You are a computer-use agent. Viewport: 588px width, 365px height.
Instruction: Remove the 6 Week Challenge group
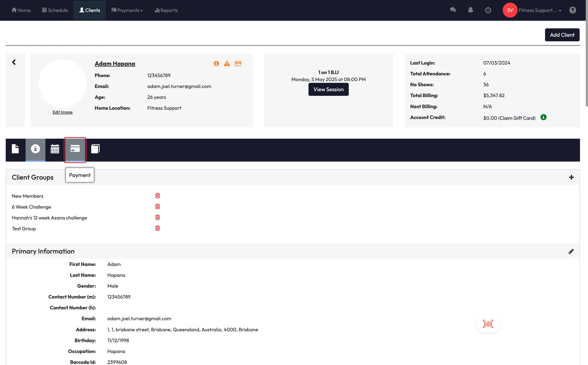pyautogui.click(x=157, y=207)
